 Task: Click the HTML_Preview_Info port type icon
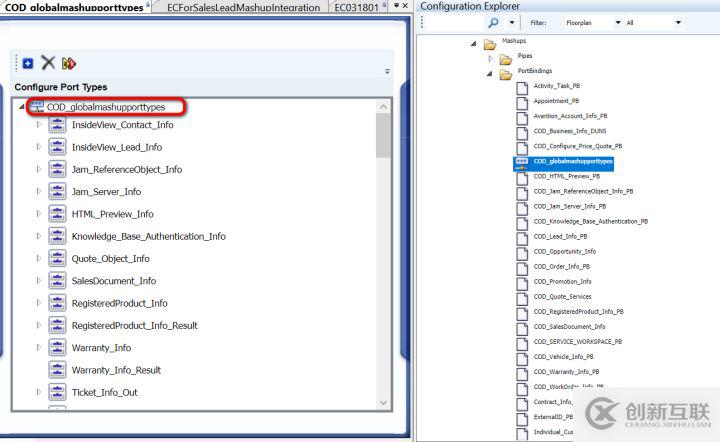(x=57, y=214)
